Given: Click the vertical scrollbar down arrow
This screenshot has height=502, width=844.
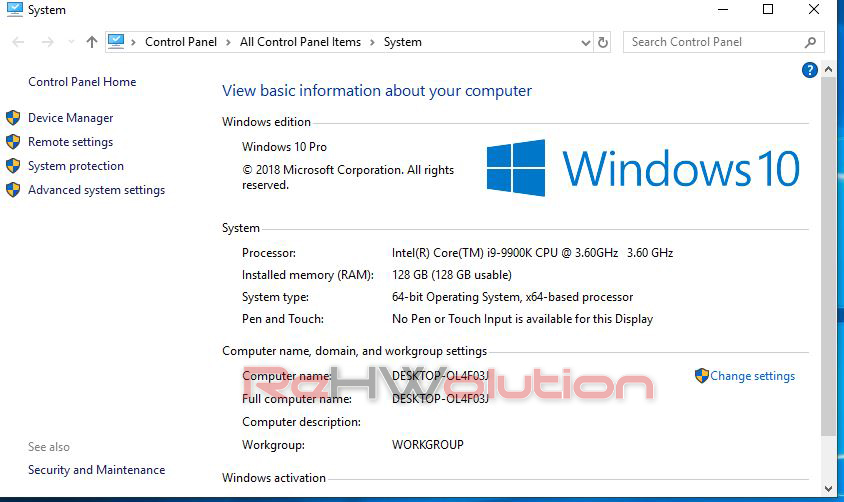Looking at the screenshot, I should pos(828,488).
